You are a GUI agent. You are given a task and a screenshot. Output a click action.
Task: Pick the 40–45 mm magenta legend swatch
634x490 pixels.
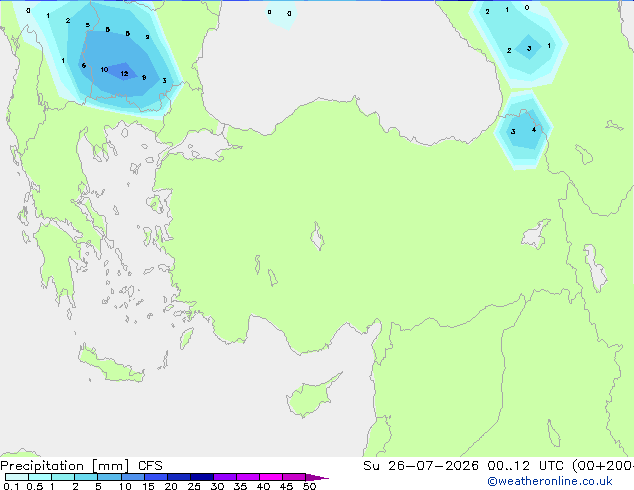coord(271,477)
